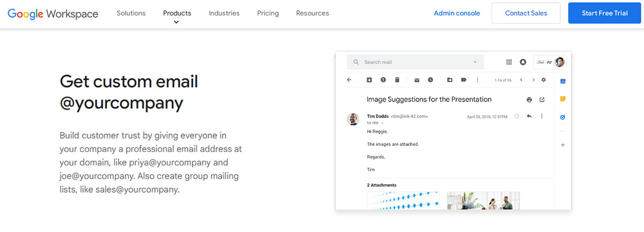Click the notifications bell icon
The image size is (644, 232).
pos(523,62)
